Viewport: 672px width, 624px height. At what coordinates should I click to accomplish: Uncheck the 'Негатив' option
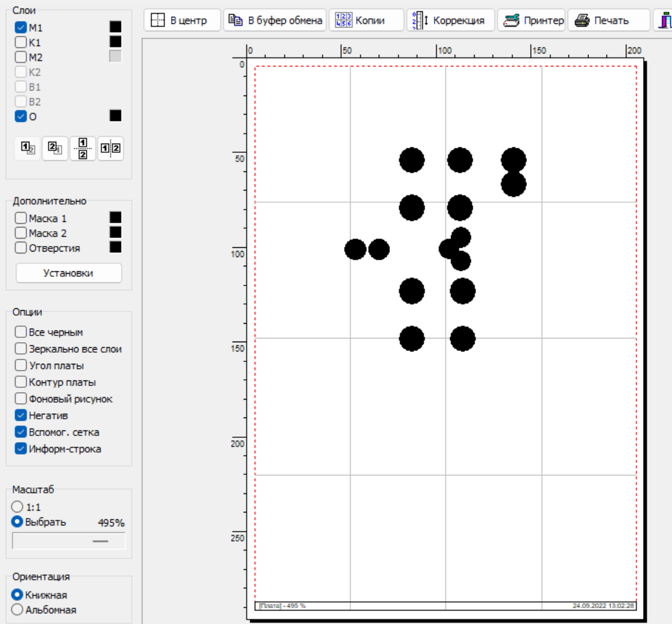point(20,415)
